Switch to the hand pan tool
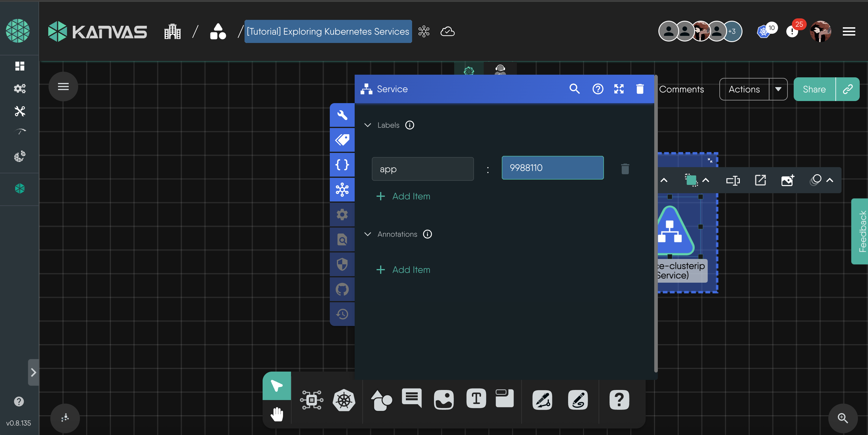The height and width of the screenshot is (435, 868). [x=277, y=414]
